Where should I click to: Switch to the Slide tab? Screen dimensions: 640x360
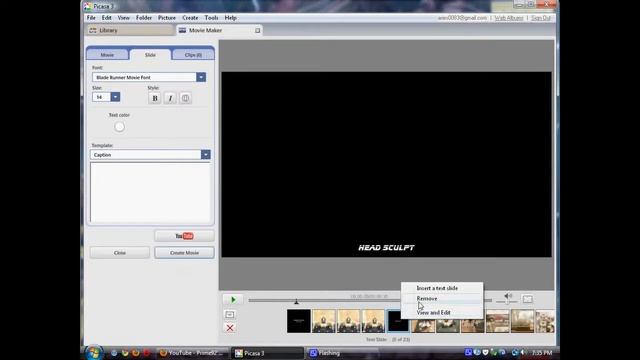pyautogui.click(x=150, y=55)
